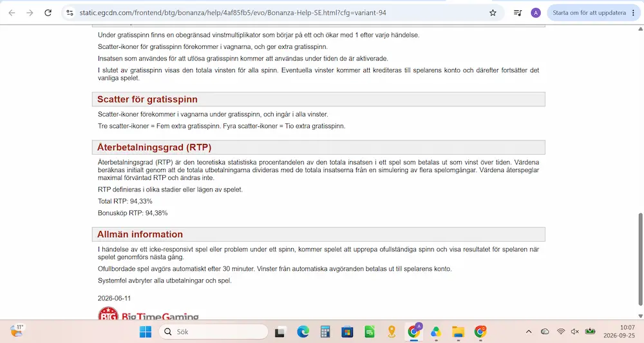Open Wi-Fi network tray icon
The height and width of the screenshot is (343, 644).
pos(561,331)
